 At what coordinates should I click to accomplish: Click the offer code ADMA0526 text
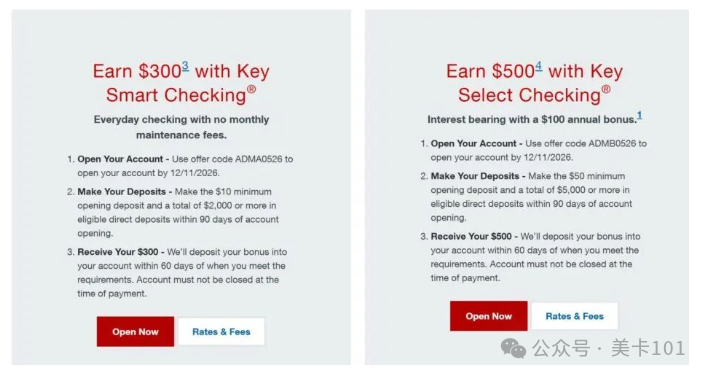[258, 159]
